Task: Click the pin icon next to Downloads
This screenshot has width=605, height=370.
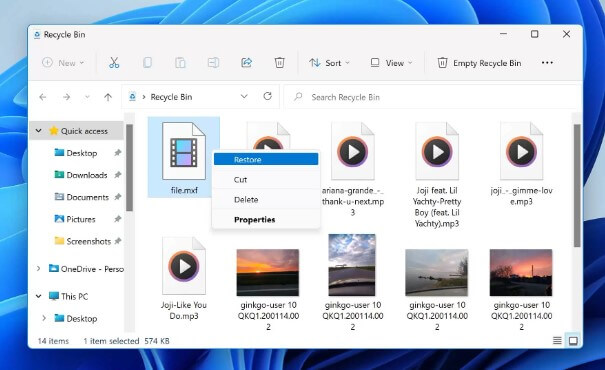Action: tap(118, 175)
